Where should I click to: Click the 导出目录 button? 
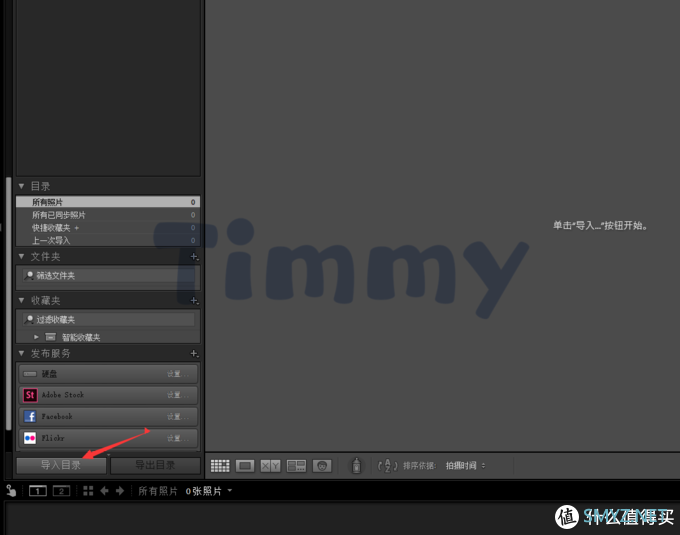click(155, 465)
